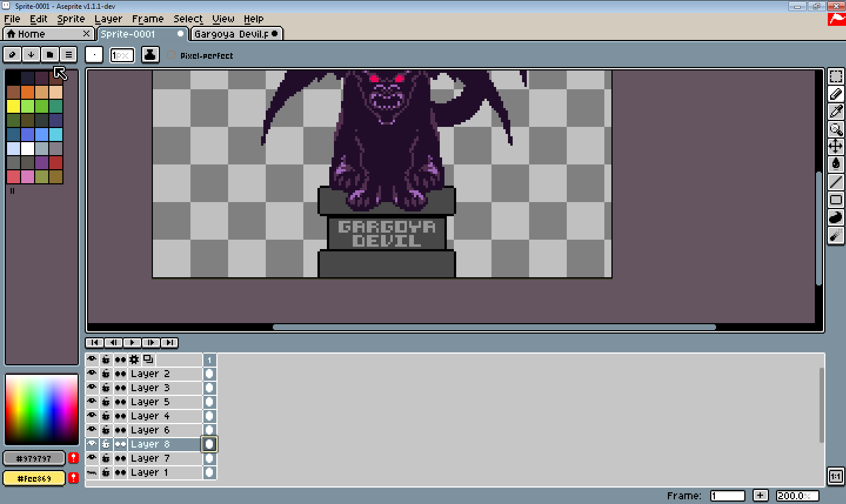Viewport: 846px width, 504px height.
Task: Open the View menu
Action: pos(223,19)
